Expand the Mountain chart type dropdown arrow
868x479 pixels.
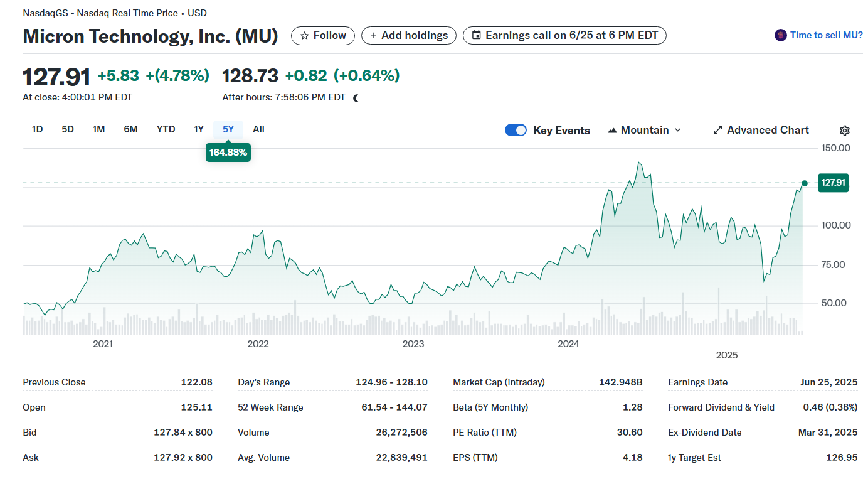[677, 131]
